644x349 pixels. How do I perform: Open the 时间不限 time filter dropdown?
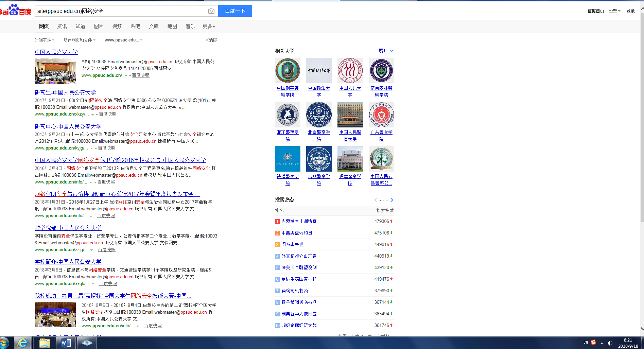[x=45, y=40]
